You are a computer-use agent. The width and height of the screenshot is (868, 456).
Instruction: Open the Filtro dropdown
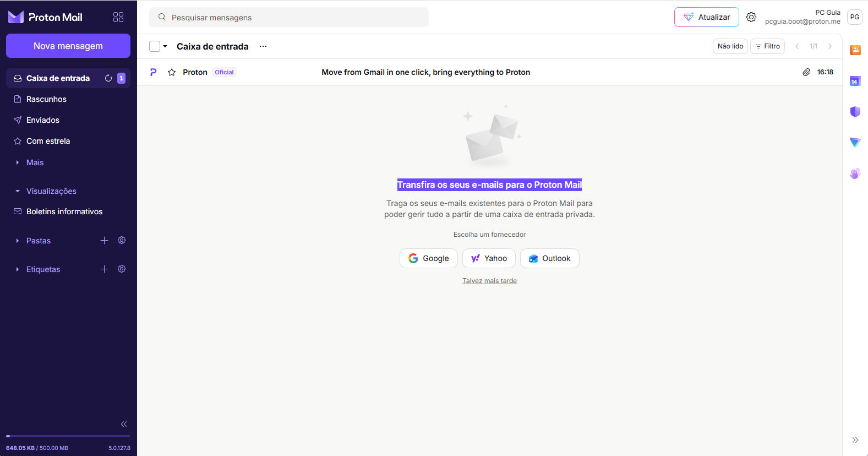[767, 46]
